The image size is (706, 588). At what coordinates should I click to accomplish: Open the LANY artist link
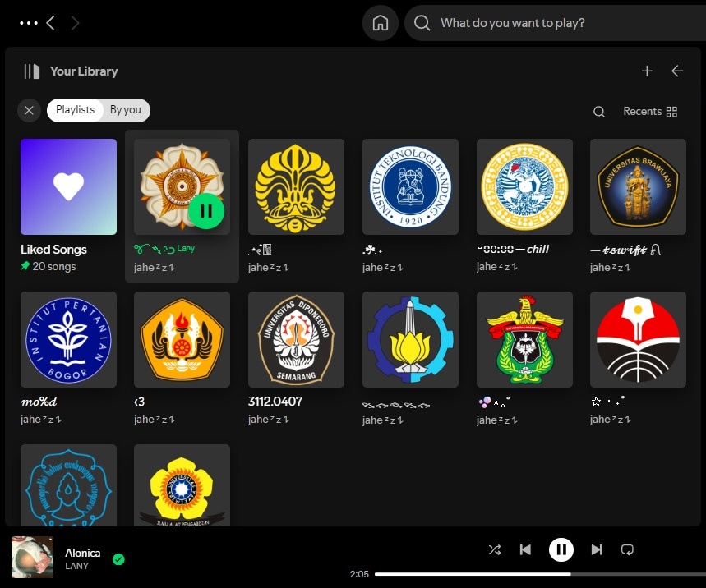click(x=76, y=566)
